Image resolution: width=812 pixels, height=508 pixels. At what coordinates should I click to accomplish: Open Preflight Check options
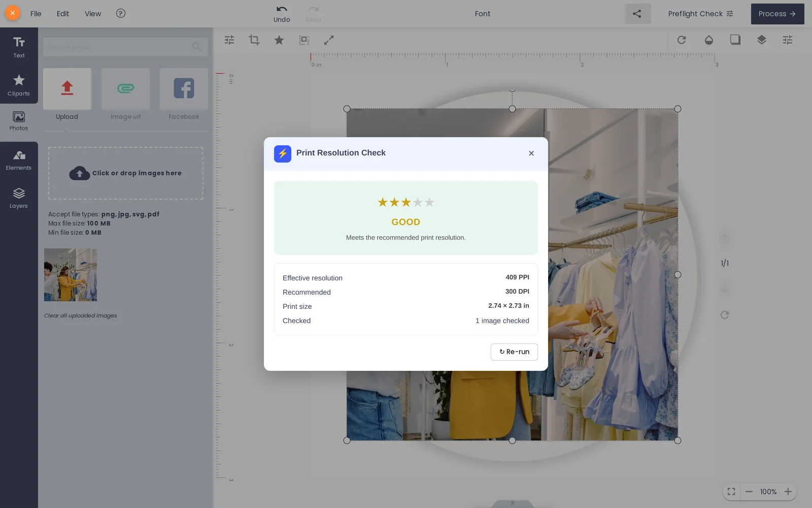[x=700, y=14]
